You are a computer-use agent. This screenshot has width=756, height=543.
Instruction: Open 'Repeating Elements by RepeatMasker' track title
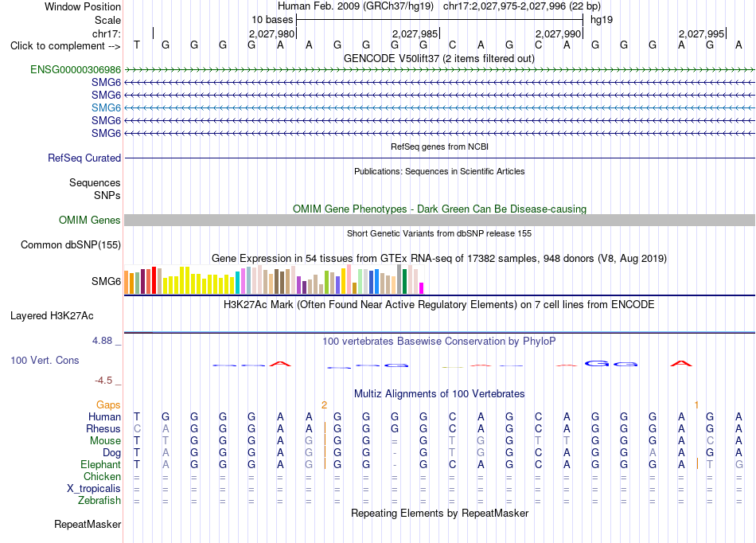click(439, 513)
